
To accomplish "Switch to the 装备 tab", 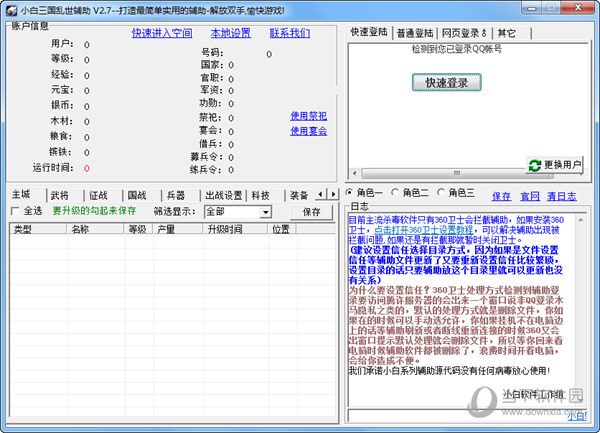I will tap(300, 196).
